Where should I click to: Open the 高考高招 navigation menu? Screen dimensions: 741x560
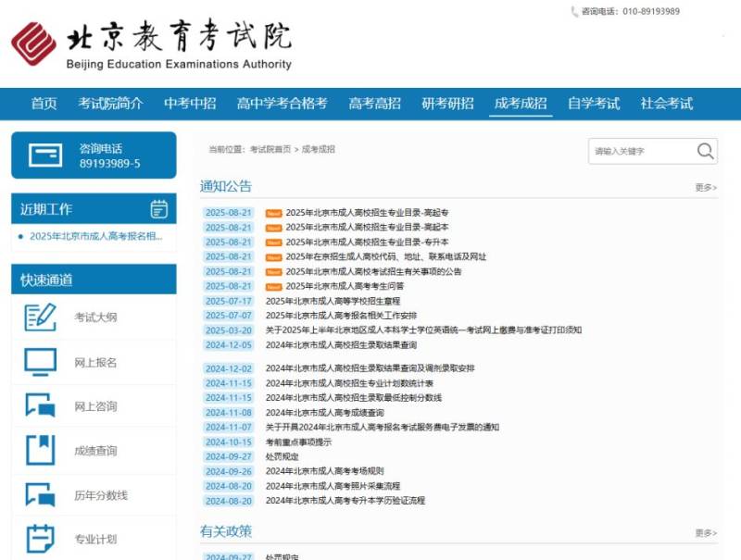(x=374, y=104)
